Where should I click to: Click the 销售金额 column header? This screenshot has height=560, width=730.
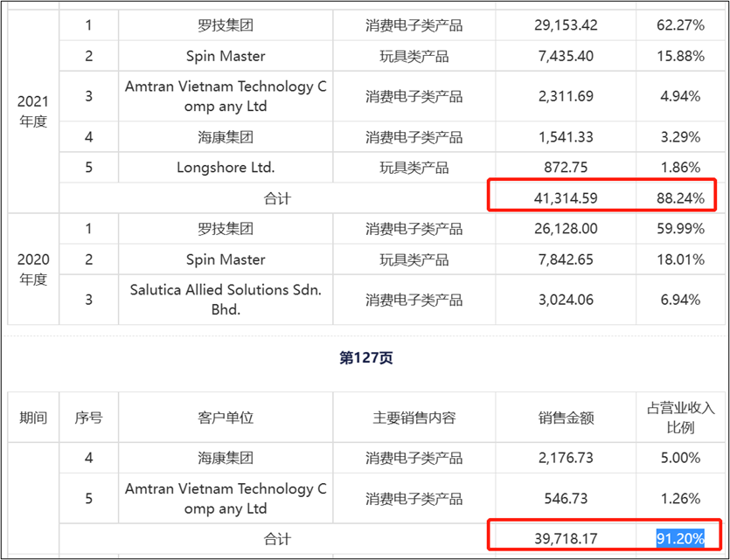565,418
